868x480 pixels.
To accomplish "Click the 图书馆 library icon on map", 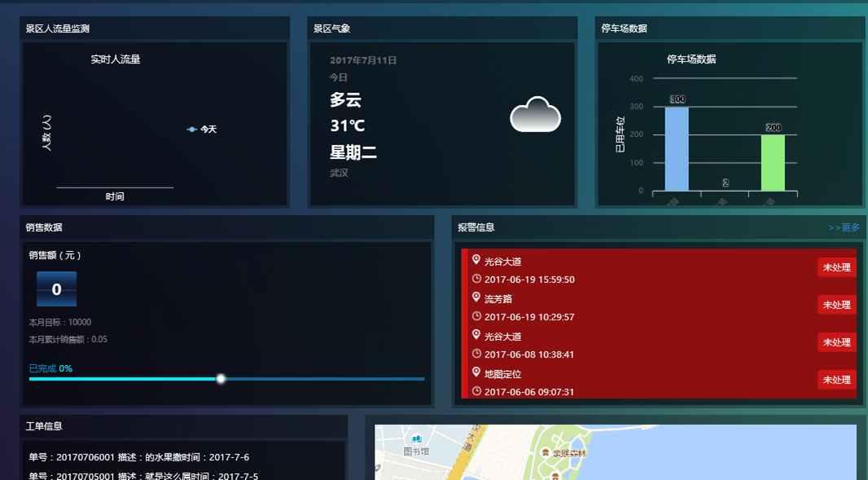I will 416,439.
